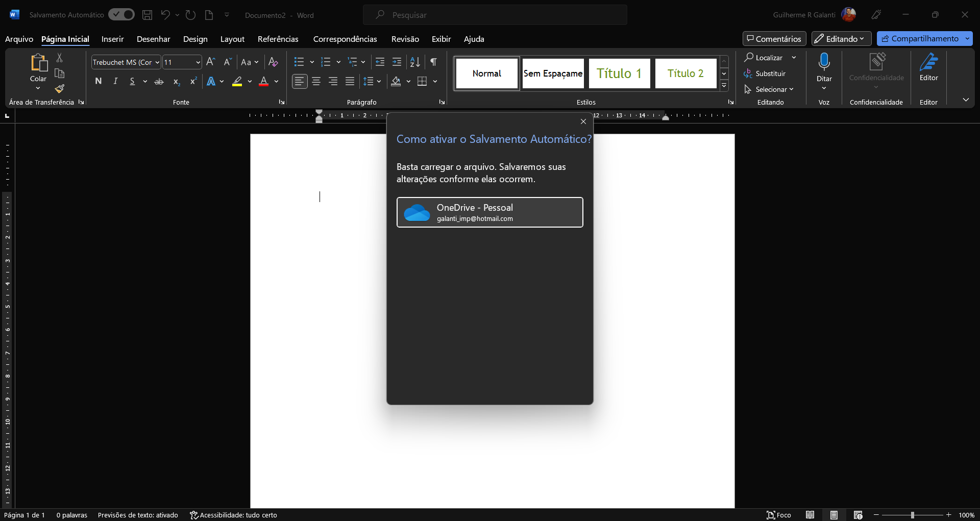
Task: Open accessibility checker in status bar
Action: pyautogui.click(x=233, y=515)
